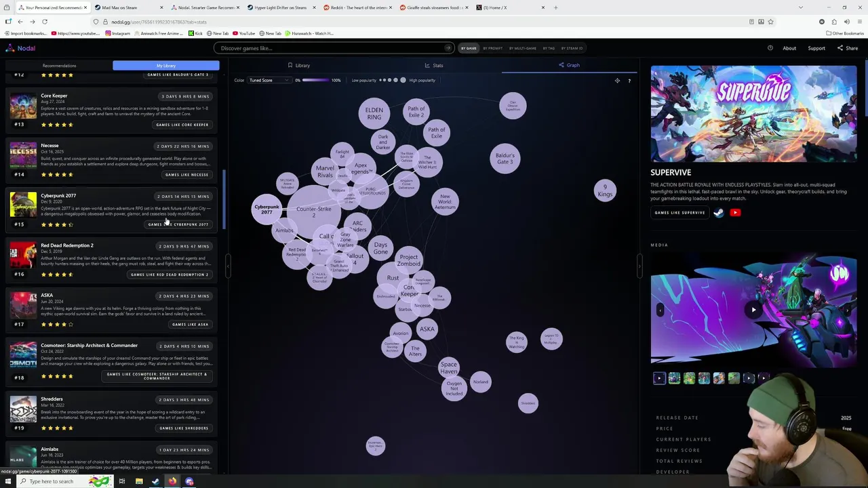Click the largest popularity dot
This screenshot has width=868, height=488.
click(x=403, y=80)
